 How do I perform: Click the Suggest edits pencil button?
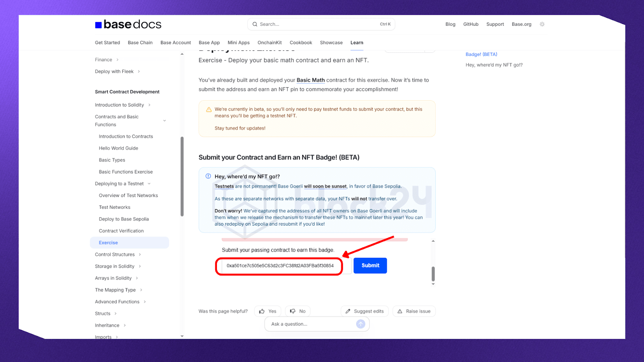click(x=365, y=311)
